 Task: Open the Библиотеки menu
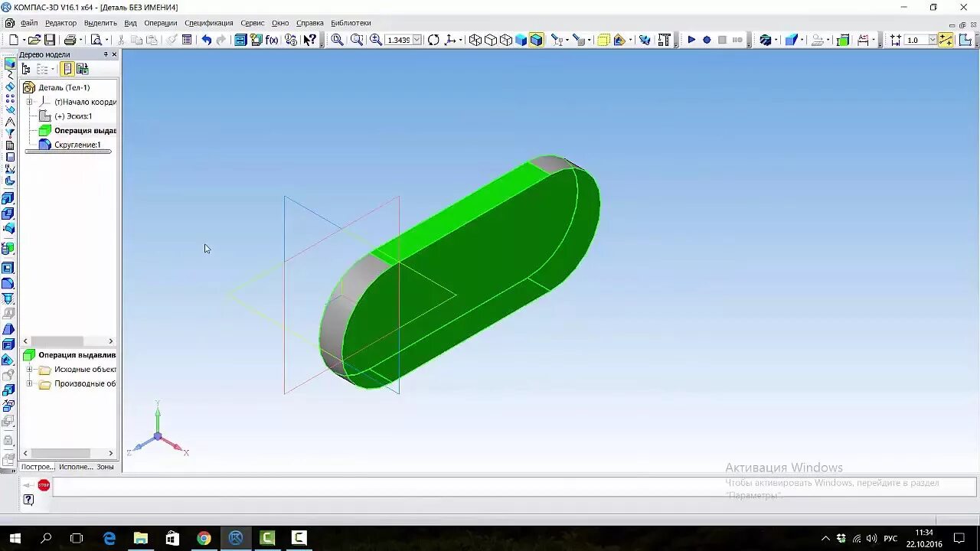pyautogui.click(x=351, y=23)
